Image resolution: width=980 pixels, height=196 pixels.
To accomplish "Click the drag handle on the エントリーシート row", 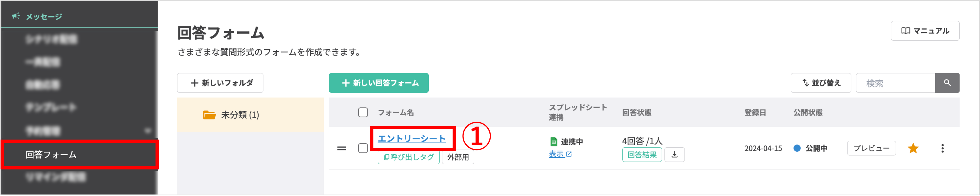I will pos(341,148).
